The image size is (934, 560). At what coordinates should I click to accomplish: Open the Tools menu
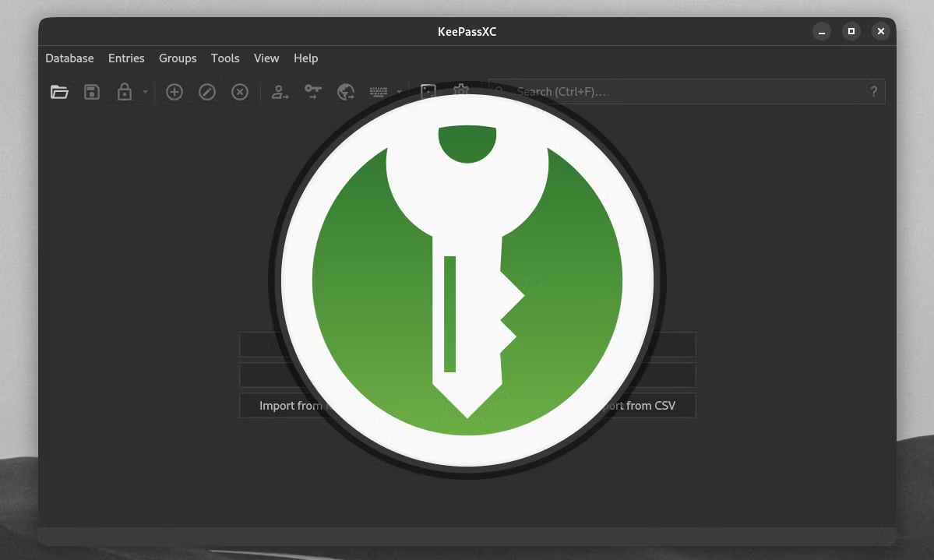[225, 58]
